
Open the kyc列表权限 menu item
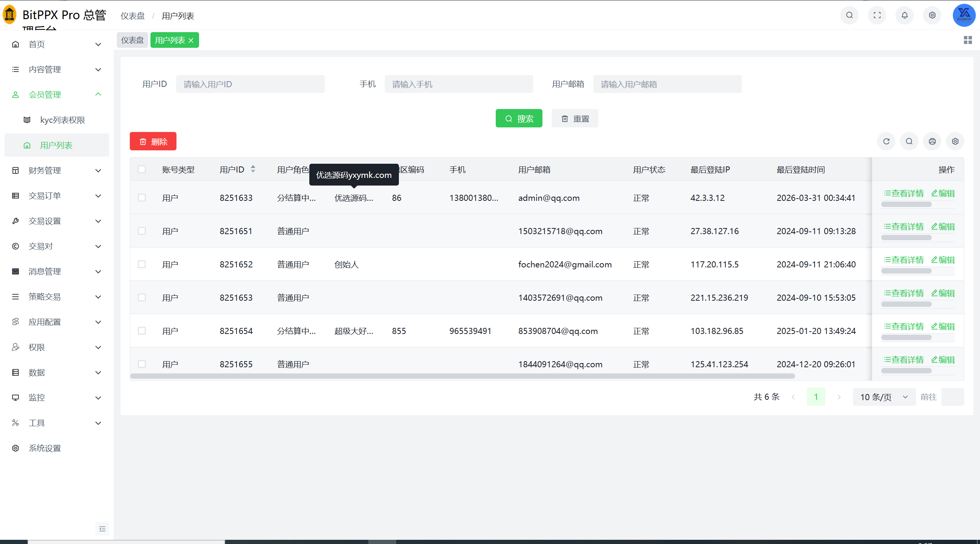click(x=62, y=120)
